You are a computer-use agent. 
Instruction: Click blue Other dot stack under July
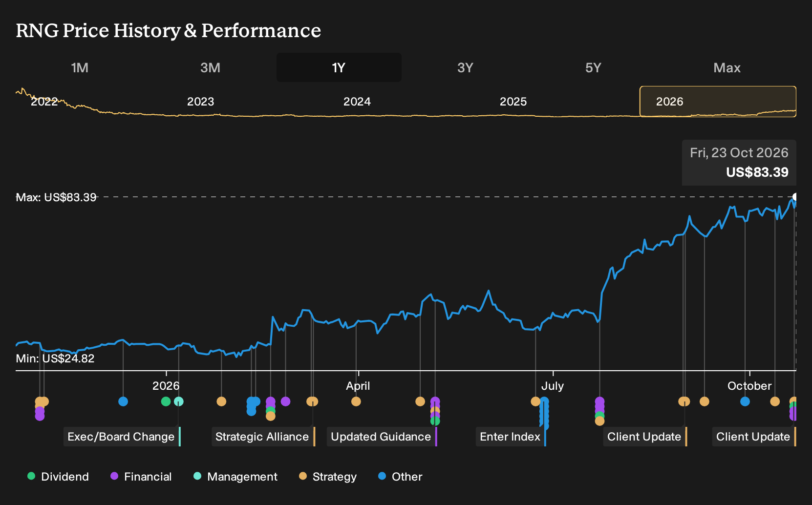pos(544,413)
